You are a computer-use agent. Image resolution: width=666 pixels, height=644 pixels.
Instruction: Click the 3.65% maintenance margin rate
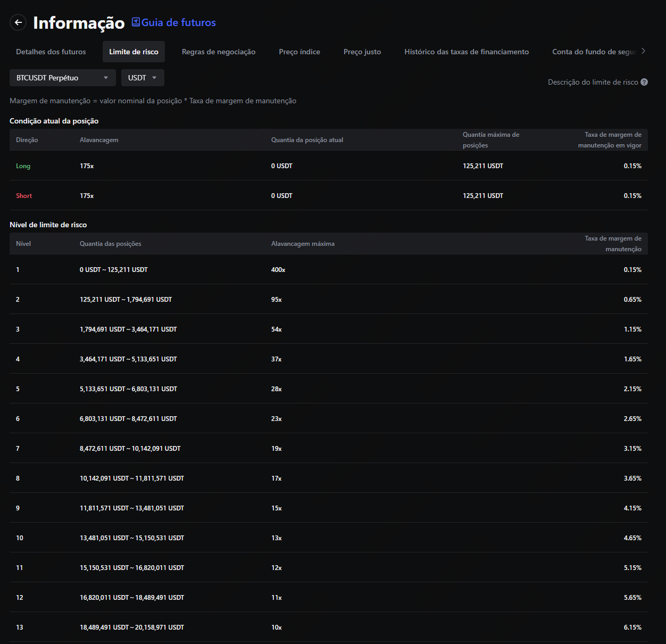click(632, 478)
